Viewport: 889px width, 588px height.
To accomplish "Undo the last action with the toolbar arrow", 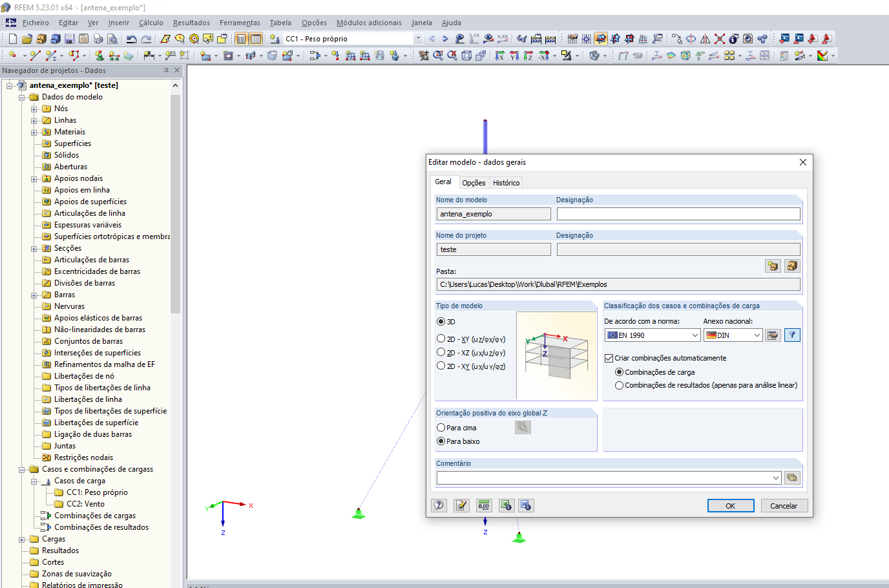I will coord(132,39).
